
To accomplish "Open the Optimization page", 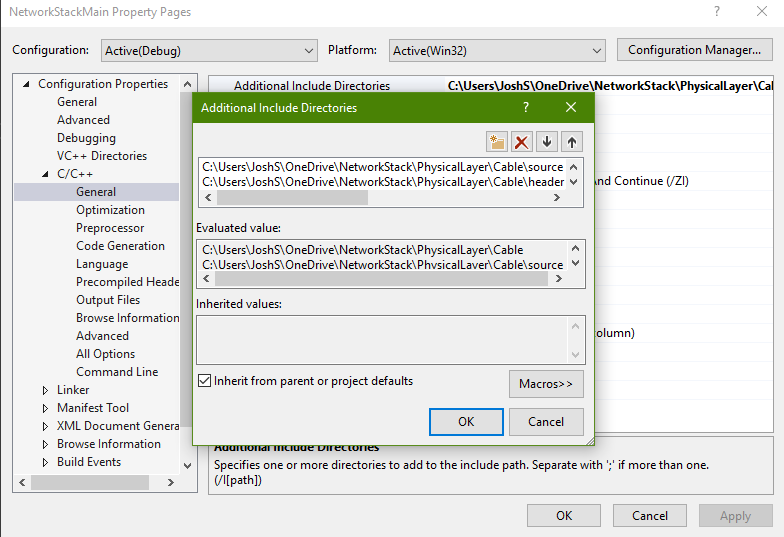I will [110, 210].
